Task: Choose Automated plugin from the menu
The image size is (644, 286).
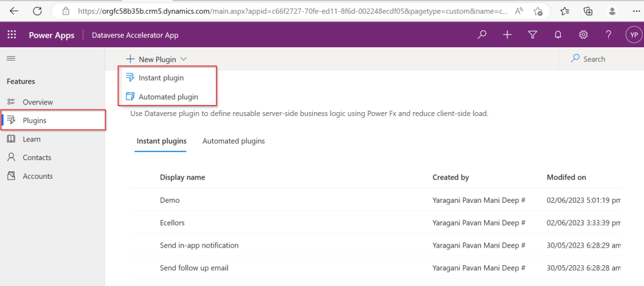Action: (x=167, y=96)
